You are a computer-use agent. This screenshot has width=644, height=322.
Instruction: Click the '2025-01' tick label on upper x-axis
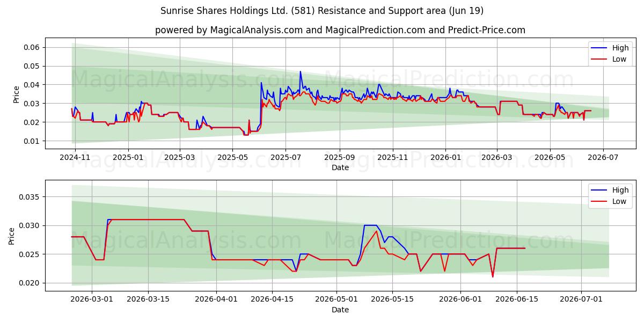coord(128,158)
